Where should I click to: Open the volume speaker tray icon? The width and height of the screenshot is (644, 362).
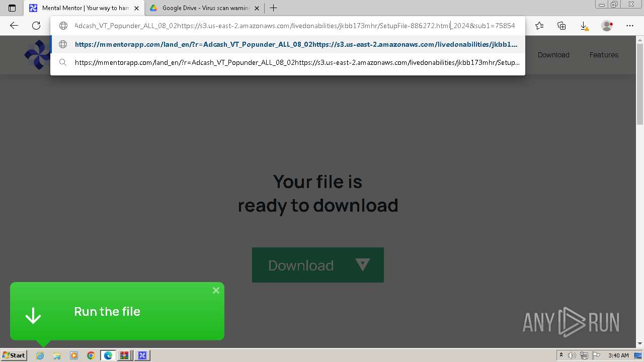[572, 355]
